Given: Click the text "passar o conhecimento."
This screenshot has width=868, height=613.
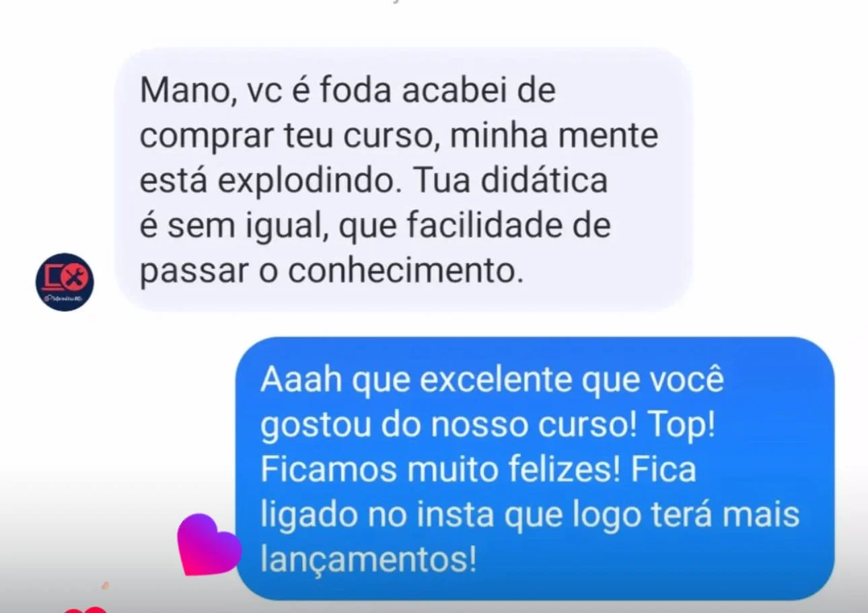Looking at the screenshot, I should pyautogui.click(x=331, y=270).
